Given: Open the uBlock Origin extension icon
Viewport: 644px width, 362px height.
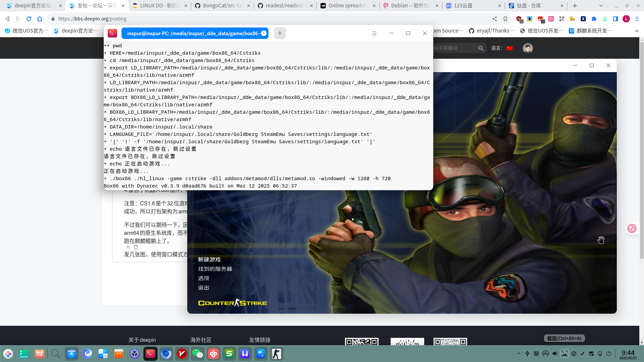Looking at the screenshot, I should coord(519,19).
